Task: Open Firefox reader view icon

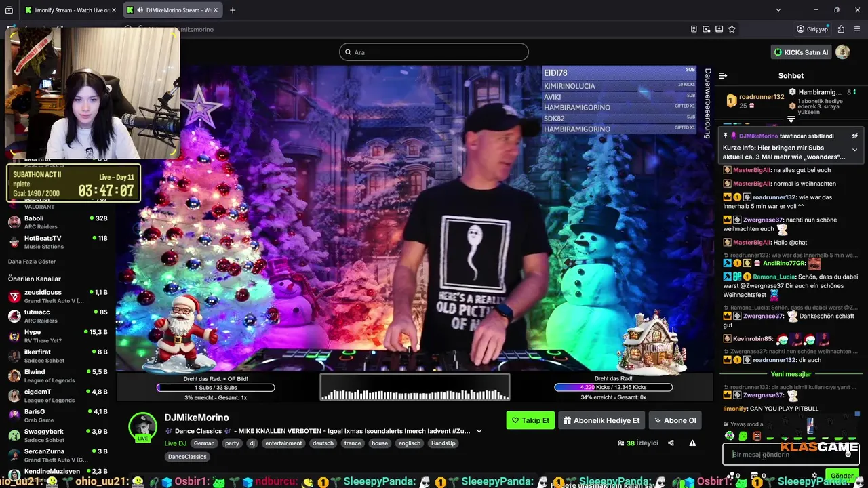Action: pyautogui.click(x=694, y=29)
